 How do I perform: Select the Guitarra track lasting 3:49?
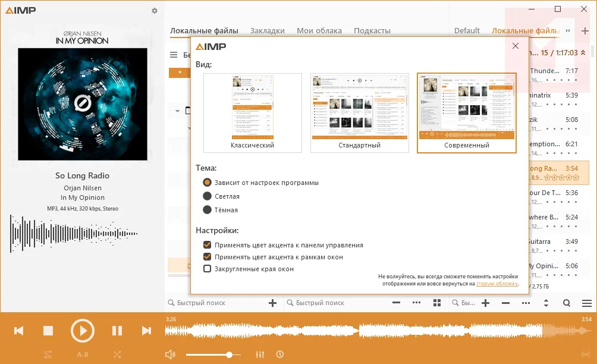pos(558,246)
